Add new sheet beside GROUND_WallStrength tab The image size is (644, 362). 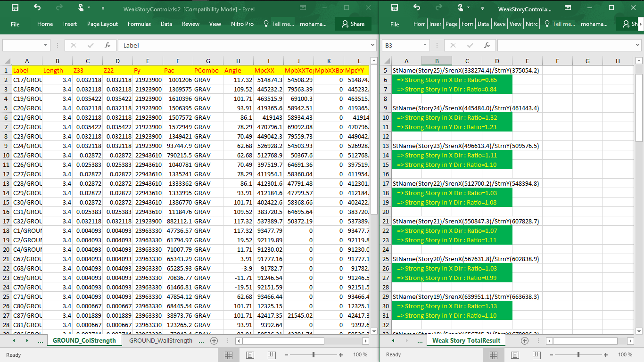214,340
